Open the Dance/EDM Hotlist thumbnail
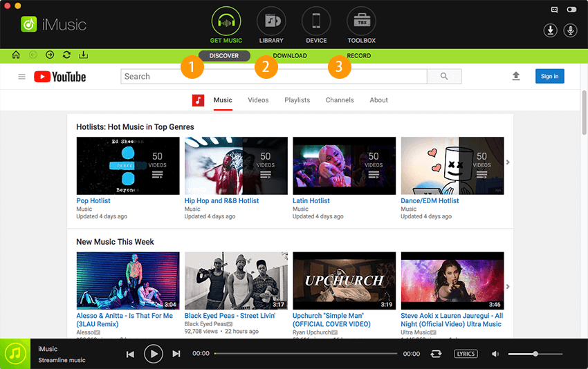This screenshot has width=588, height=369. (452, 166)
